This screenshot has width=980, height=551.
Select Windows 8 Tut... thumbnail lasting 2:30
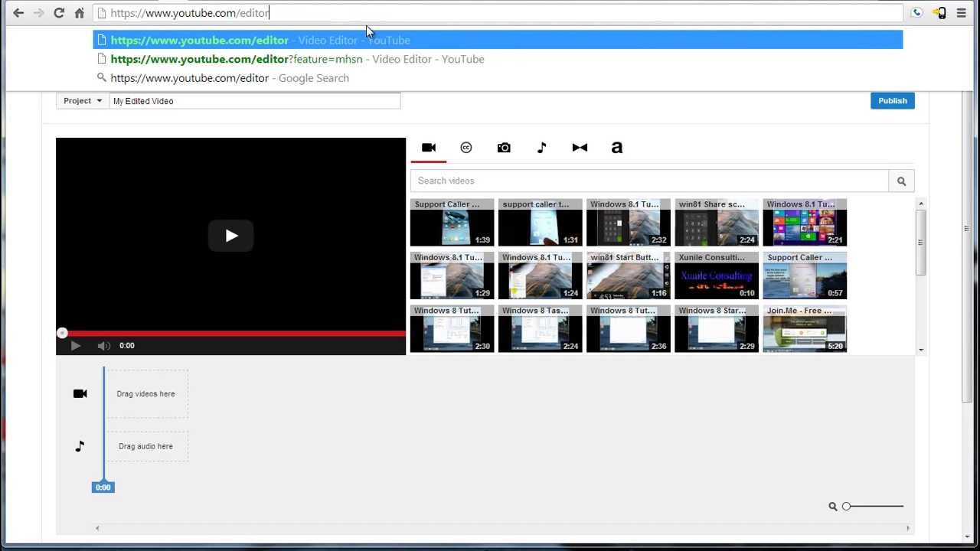click(452, 329)
